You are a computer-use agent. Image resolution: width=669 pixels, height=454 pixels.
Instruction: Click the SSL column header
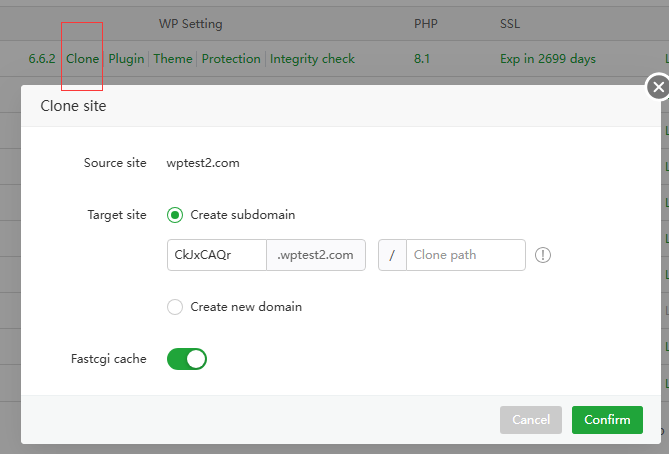(x=510, y=23)
